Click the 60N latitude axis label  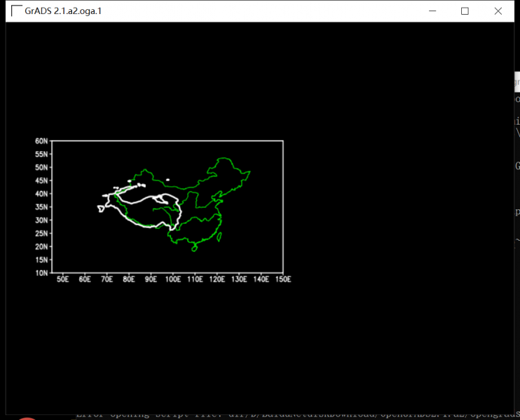41,141
